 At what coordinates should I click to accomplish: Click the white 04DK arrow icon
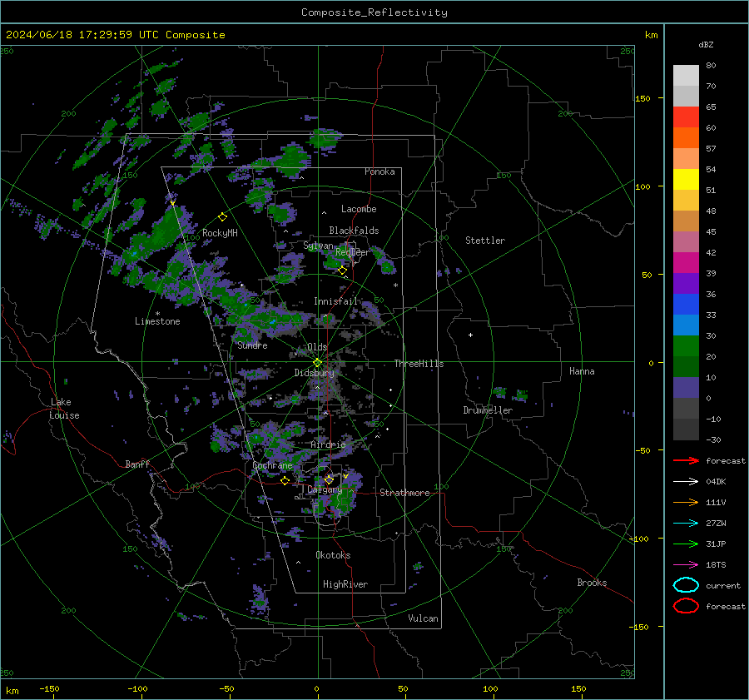pyautogui.click(x=686, y=481)
